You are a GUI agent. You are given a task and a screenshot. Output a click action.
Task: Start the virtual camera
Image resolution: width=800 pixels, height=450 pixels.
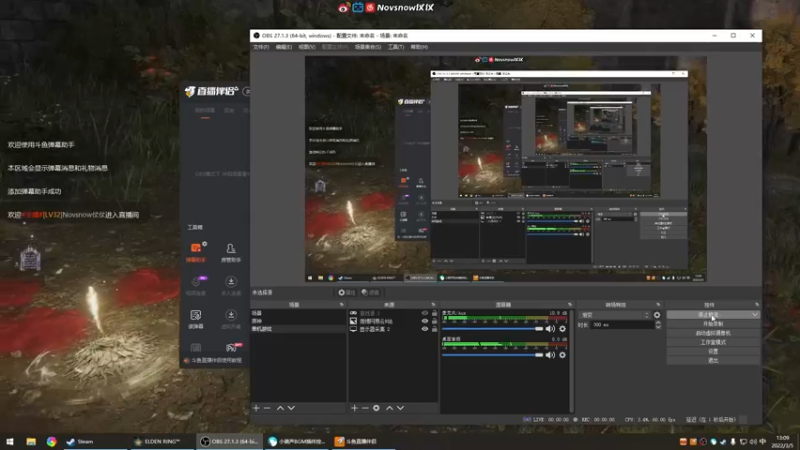(713, 333)
